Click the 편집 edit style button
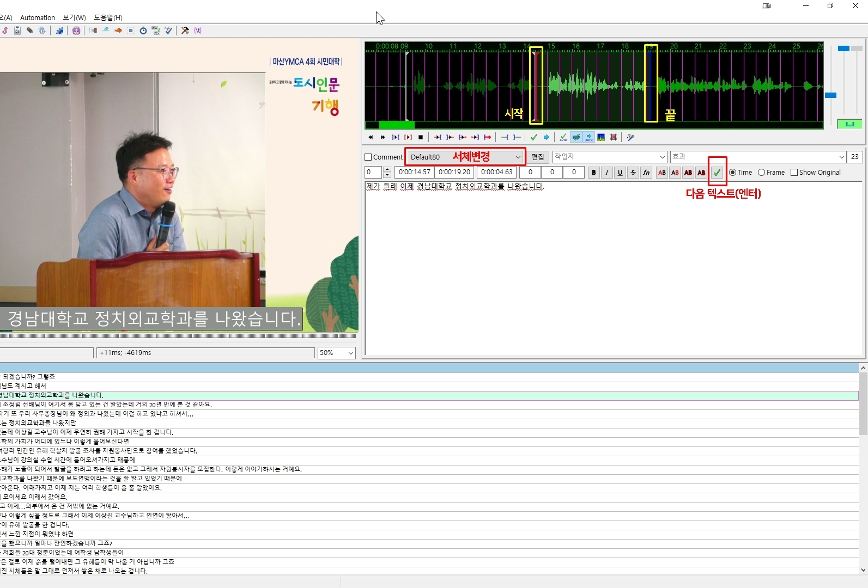Screen dimensions: 868x588 538,157
